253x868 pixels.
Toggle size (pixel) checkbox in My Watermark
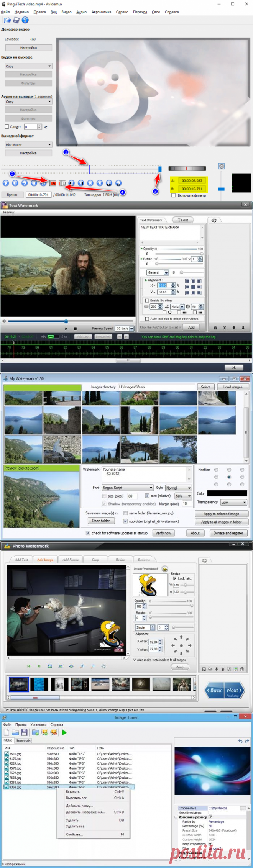pyautogui.click(x=104, y=496)
